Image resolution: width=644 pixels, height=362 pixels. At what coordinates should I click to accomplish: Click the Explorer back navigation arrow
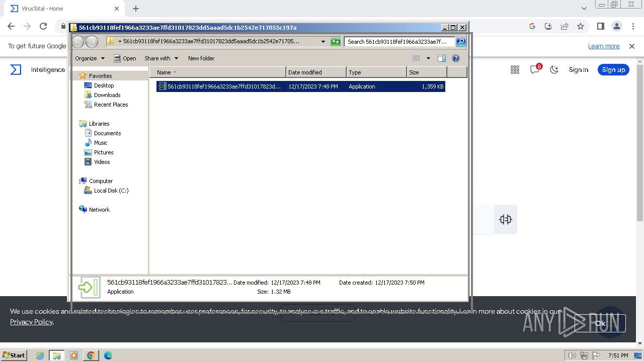click(x=78, y=42)
